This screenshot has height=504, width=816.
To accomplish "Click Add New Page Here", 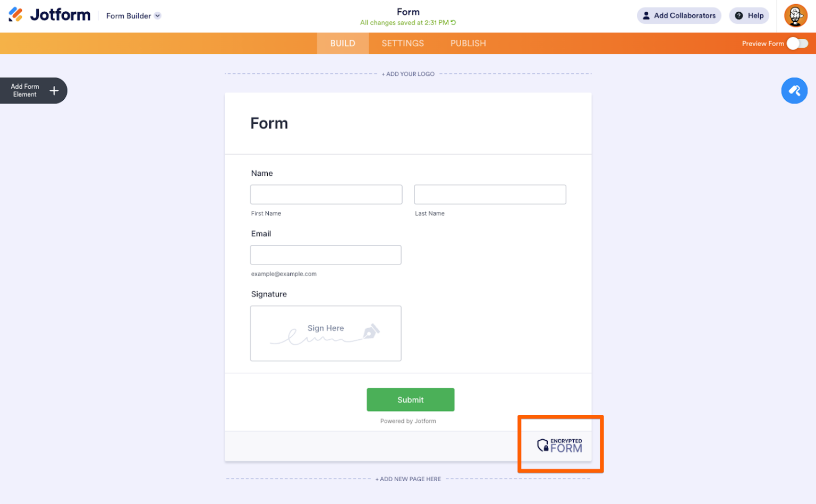I will pyautogui.click(x=408, y=479).
